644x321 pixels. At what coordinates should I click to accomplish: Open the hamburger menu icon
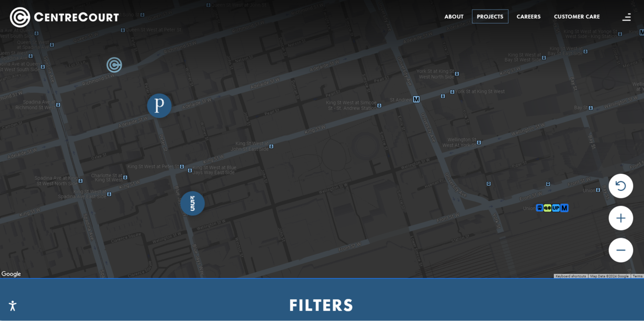click(x=626, y=17)
